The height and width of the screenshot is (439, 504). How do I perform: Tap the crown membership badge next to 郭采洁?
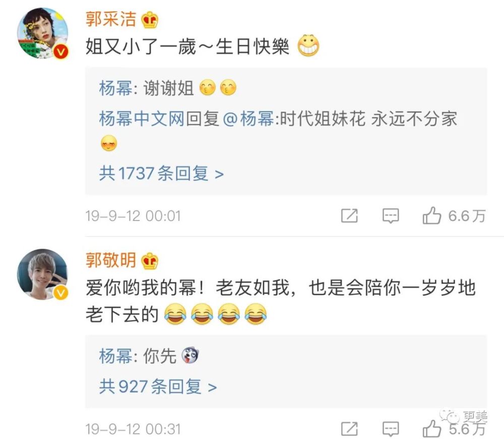(150, 20)
